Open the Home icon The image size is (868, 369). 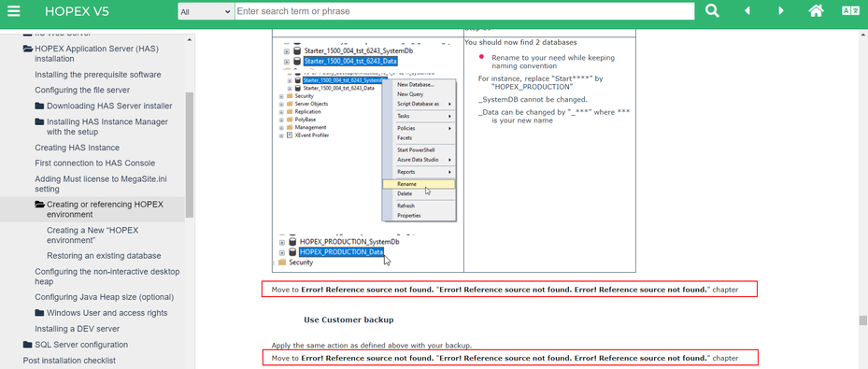click(x=816, y=11)
